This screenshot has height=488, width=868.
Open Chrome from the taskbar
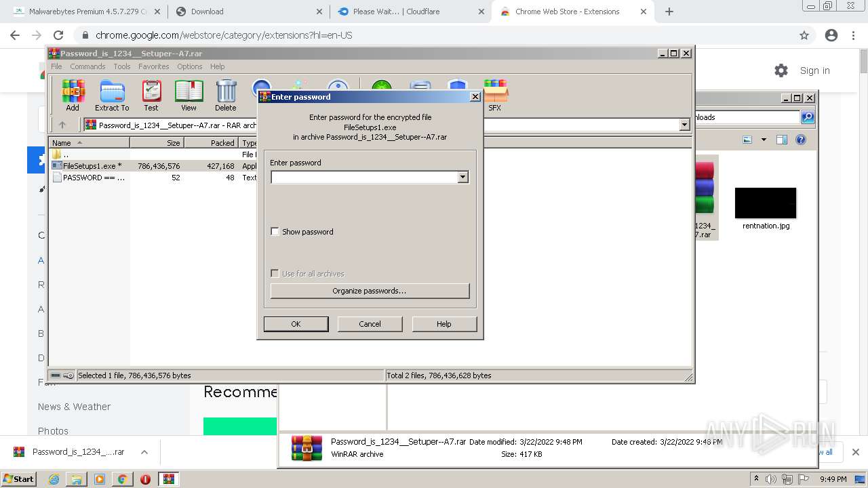pyautogui.click(x=122, y=479)
